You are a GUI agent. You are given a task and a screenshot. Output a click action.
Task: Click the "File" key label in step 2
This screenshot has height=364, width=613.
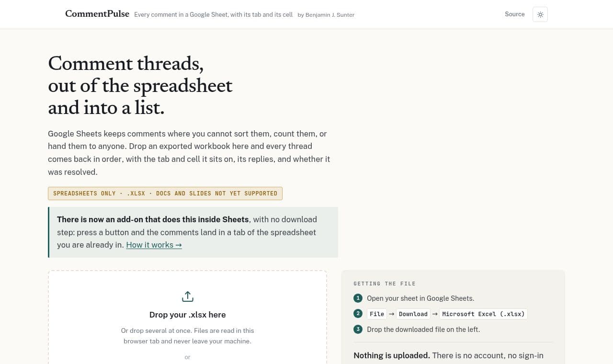coord(377,314)
